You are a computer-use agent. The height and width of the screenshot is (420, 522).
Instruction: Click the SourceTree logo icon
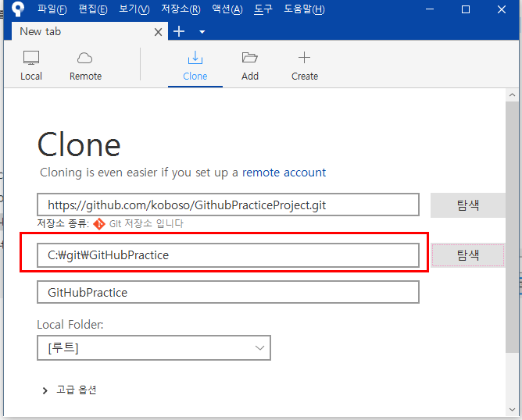(18, 9)
